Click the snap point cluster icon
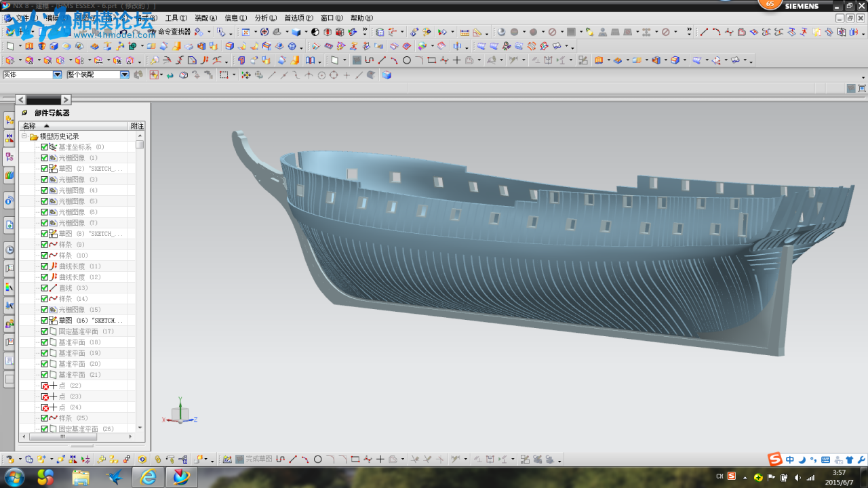This screenshot has height=488, width=868. point(246,75)
